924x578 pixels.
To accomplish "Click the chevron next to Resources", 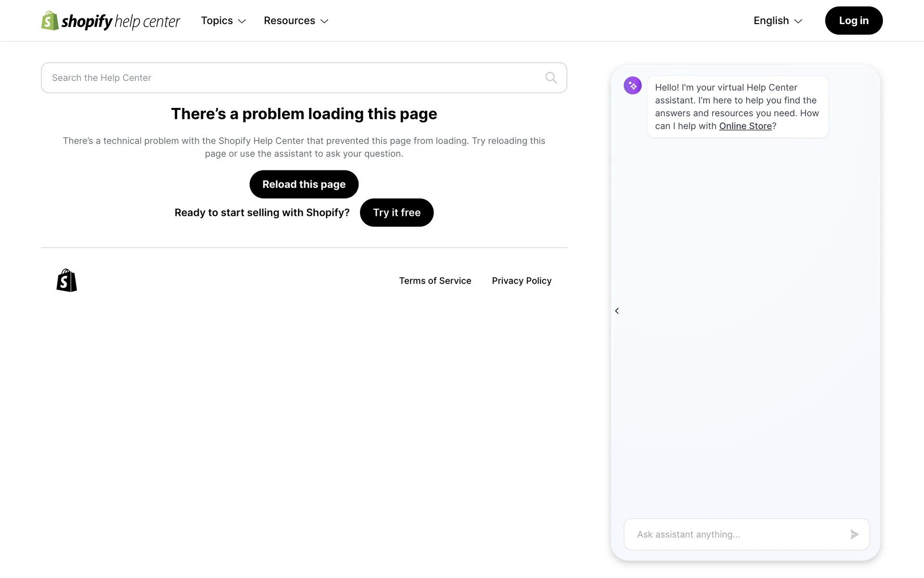I will [324, 21].
